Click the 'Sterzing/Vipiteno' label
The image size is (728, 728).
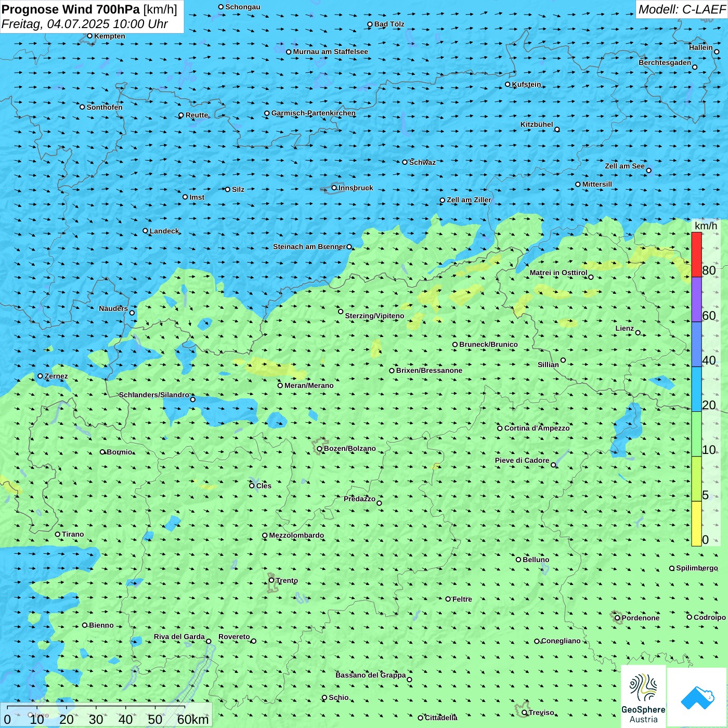tap(374, 316)
